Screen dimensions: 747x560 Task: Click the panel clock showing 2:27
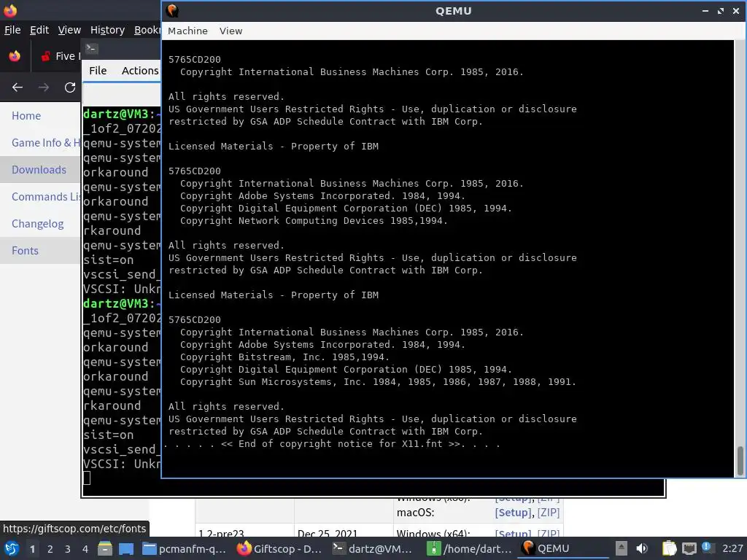pyautogui.click(x=732, y=548)
